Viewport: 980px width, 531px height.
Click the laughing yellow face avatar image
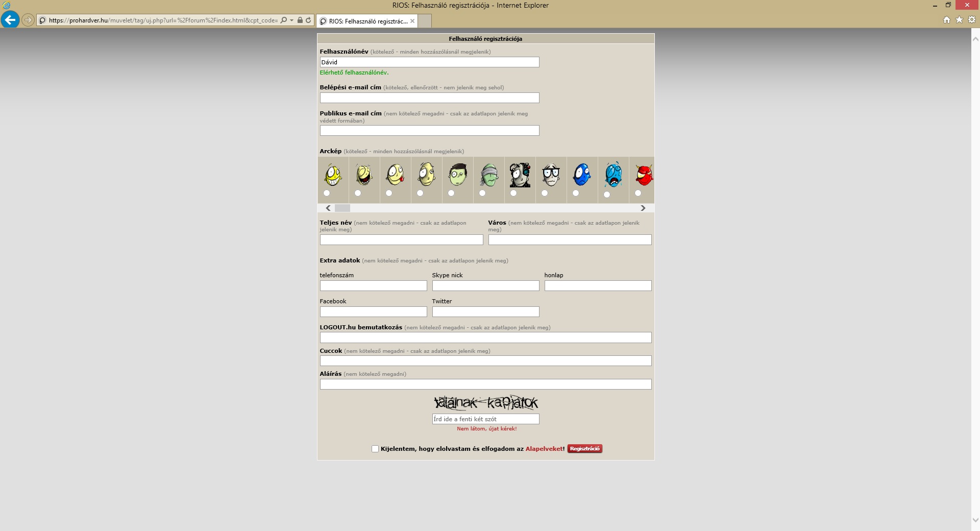pyautogui.click(x=364, y=175)
